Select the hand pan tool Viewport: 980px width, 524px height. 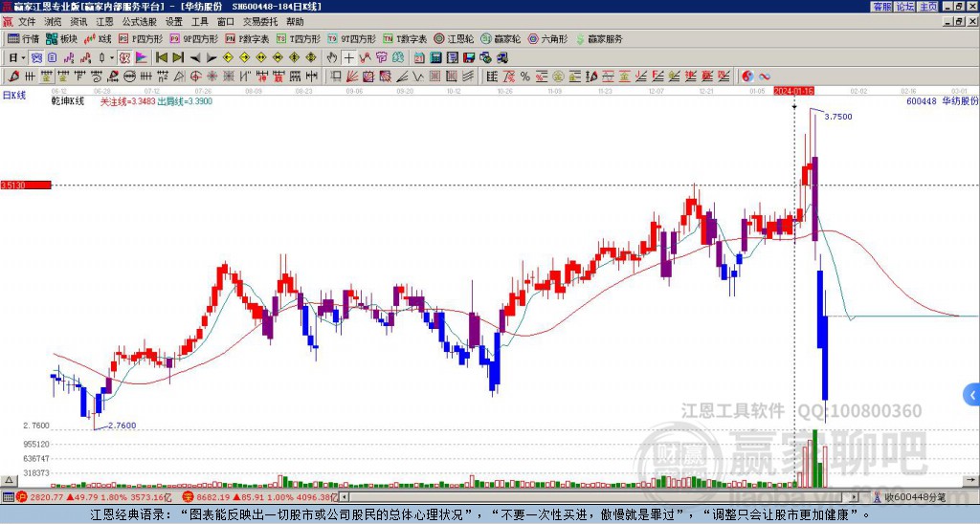pyautogui.click(x=332, y=57)
